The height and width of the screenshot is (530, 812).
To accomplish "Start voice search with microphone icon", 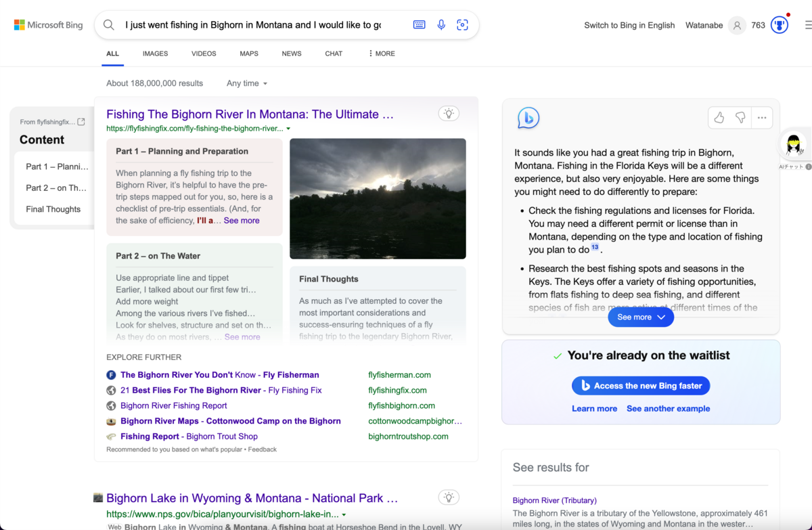I will [441, 25].
